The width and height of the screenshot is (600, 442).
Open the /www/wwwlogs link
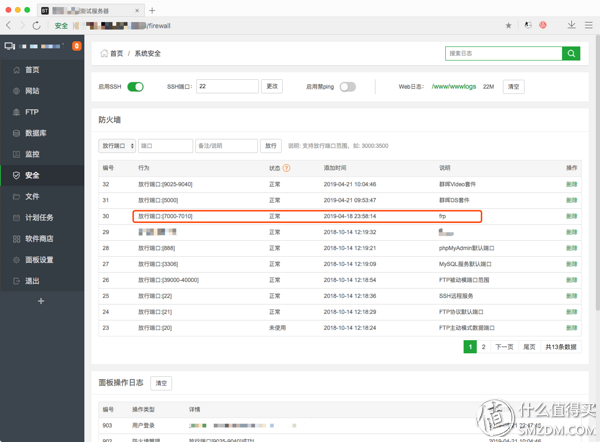coord(454,86)
